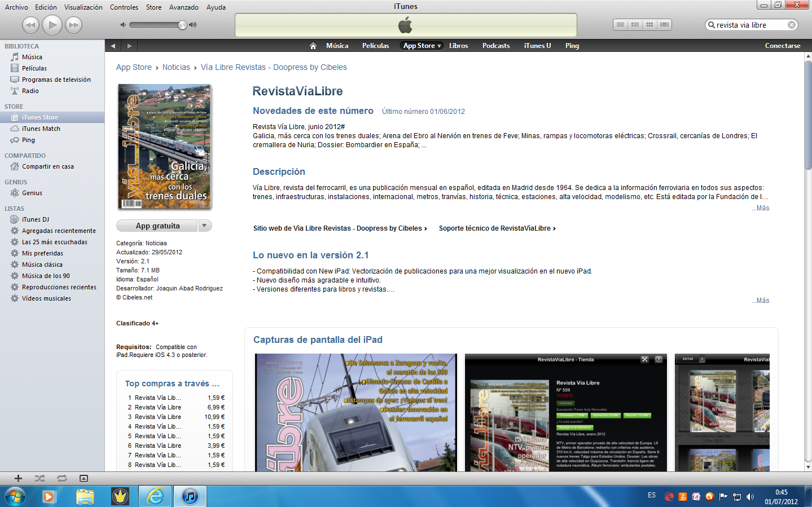Switch to Cover Flow view icon
The width and height of the screenshot is (812, 507).
click(664, 25)
